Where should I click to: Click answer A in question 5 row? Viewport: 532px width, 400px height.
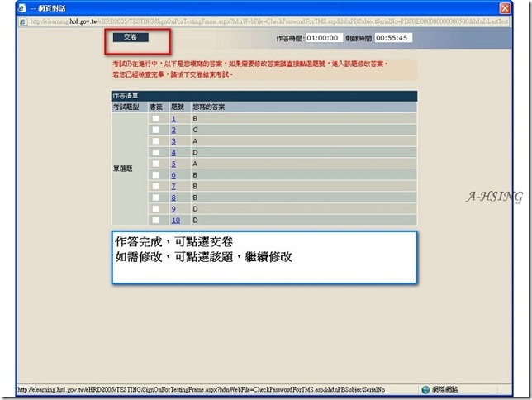[195, 164]
